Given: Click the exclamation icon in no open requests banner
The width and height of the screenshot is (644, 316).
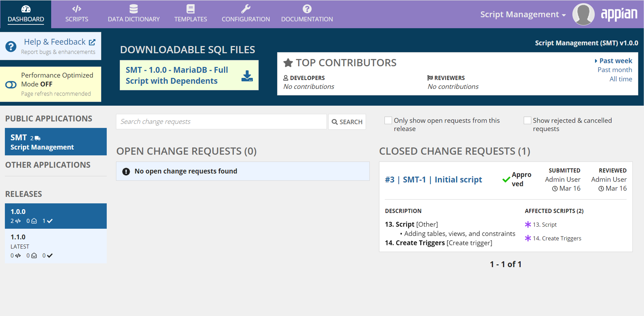Looking at the screenshot, I should tap(126, 171).
